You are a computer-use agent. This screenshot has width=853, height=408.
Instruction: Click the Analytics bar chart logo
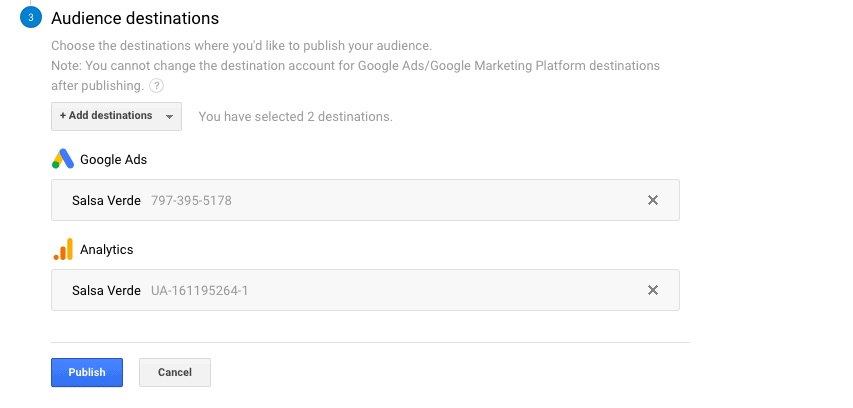pos(62,249)
